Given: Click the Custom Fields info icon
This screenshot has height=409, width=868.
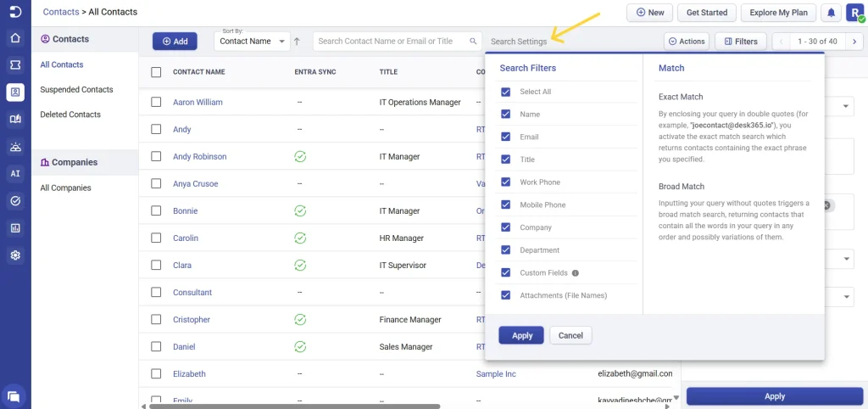Looking at the screenshot, I should [576, 273].
